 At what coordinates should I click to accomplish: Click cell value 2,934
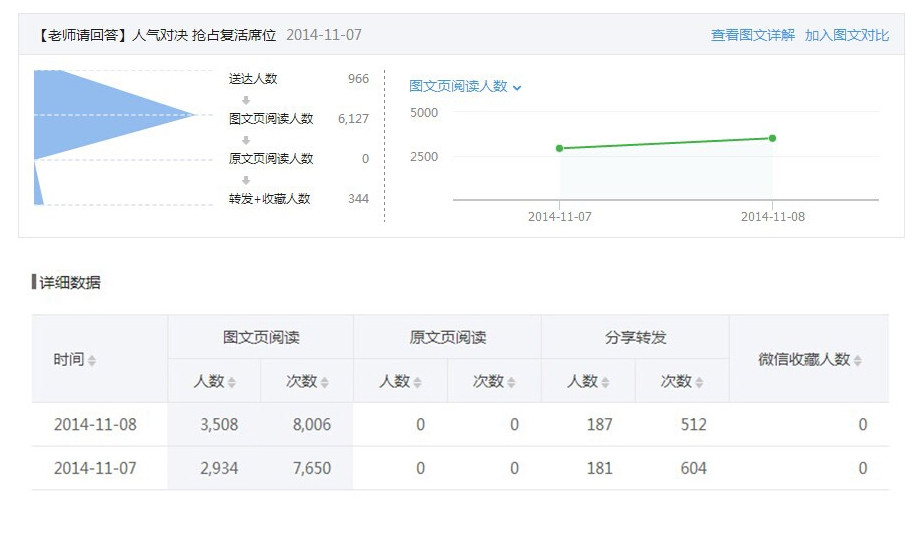219,468
